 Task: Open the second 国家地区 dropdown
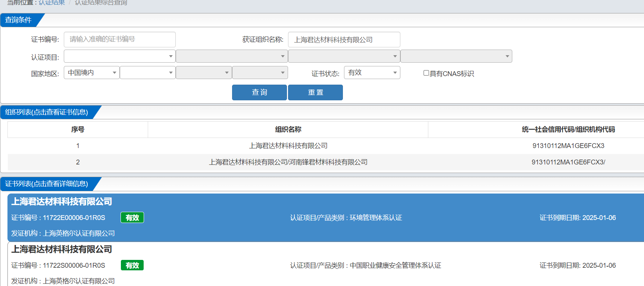[x=148, y=73]
